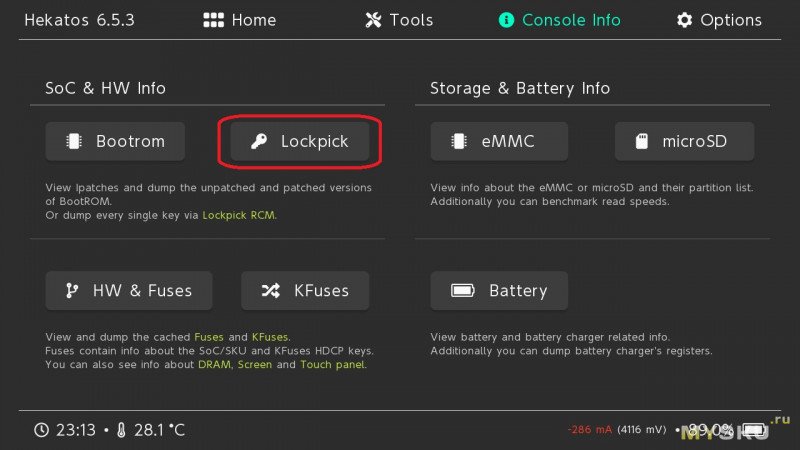The width and height of the screenshot is (800, 450).
Task: Click the SD card icon on microSD
Action: coord(641,141)
